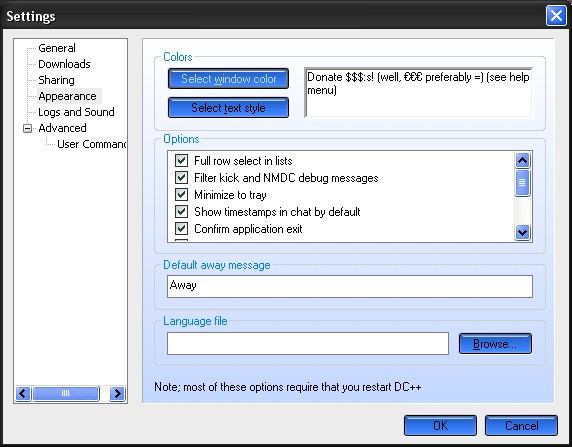Uncheck Confirm application exit
This screenshot has height=447, width=572.
[x=181, y=229]
